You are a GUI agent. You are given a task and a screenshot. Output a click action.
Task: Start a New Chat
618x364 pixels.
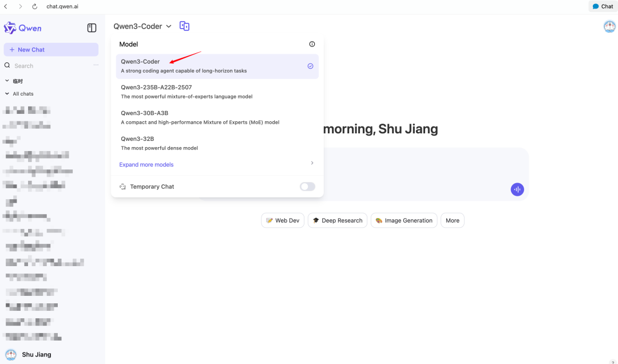click(51, 50)
